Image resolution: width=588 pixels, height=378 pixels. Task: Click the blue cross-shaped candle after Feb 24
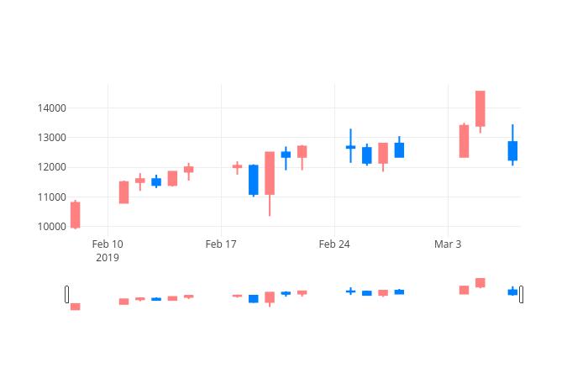[350, 147]
